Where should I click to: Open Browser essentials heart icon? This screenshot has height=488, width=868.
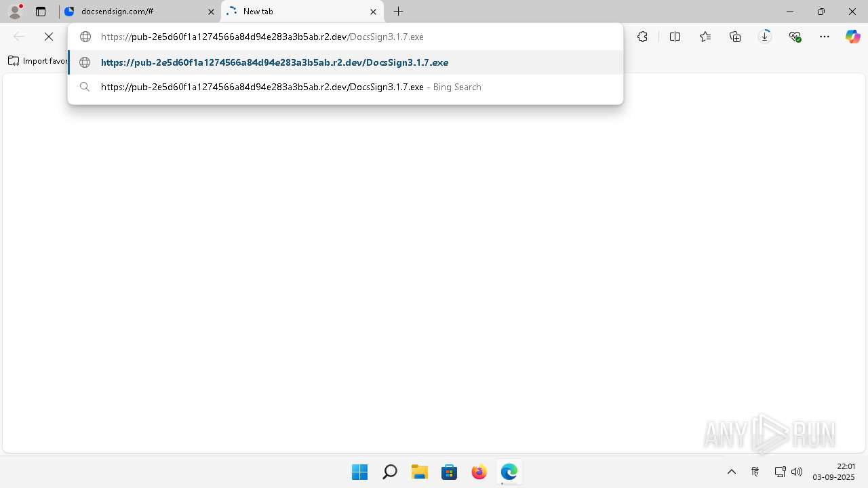[x=795, y=37]
